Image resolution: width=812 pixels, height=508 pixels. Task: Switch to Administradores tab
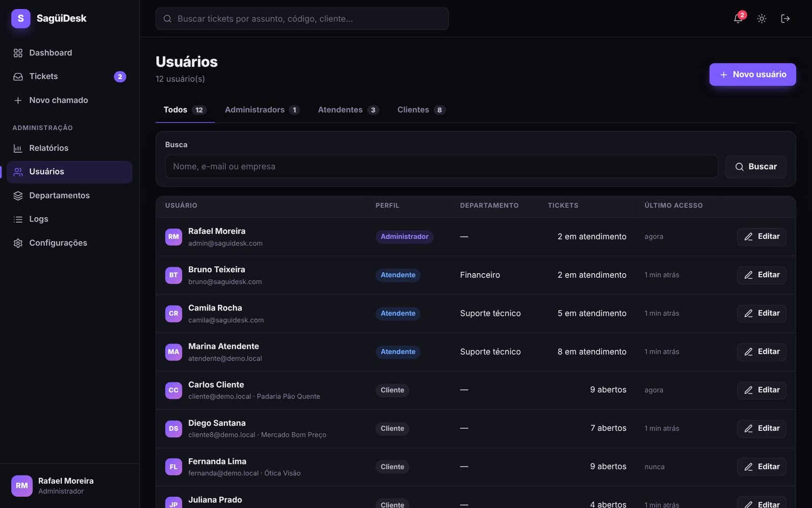pos(262,110)
